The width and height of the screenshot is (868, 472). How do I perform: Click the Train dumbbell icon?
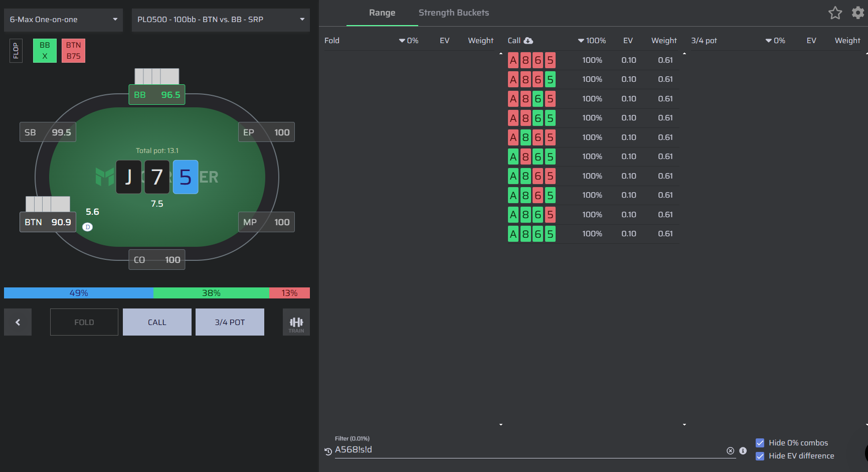pyautogui.click(x=296, y=322)
